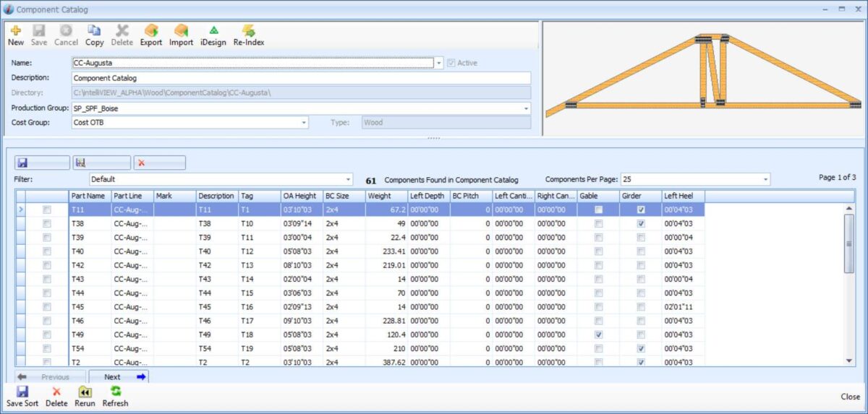Image resolution: width=868 pixels, height=414 pixels.
Task: Select the T43 part name cell
Action: point(90,279)
